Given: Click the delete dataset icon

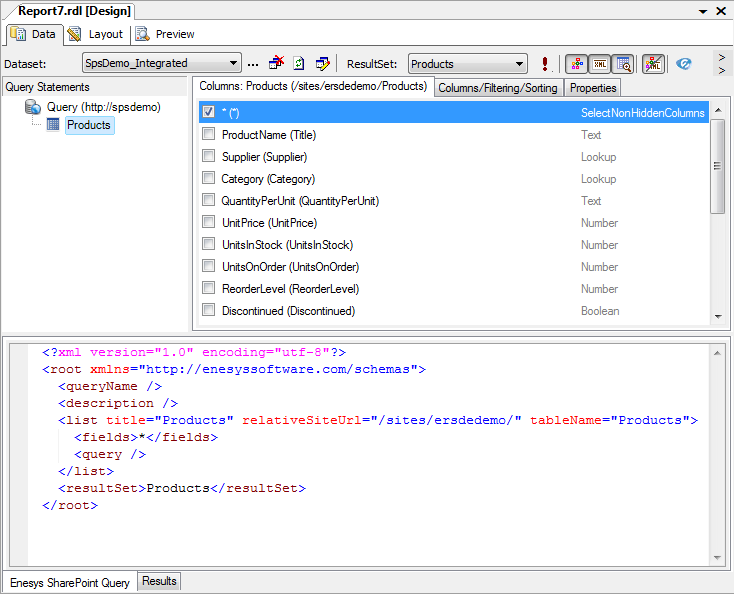Looking at the screenshot, I should pyautogui.click(x=277, y=64).
